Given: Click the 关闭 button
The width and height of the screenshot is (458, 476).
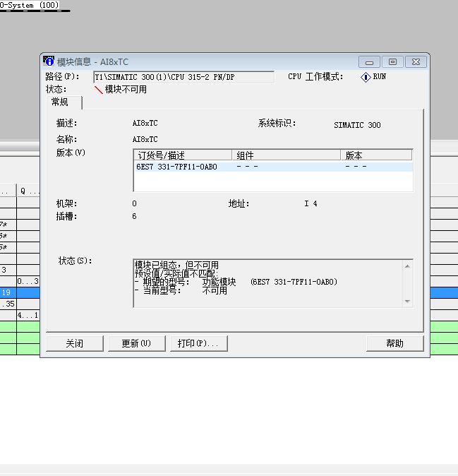Looking at the screenshot, I should click(75, 343).
